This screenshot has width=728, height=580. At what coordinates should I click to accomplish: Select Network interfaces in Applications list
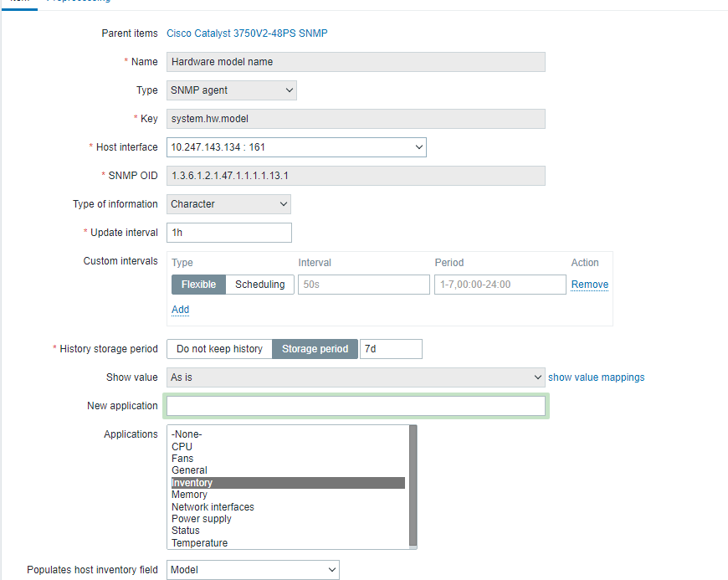click(x=213, y=507)
